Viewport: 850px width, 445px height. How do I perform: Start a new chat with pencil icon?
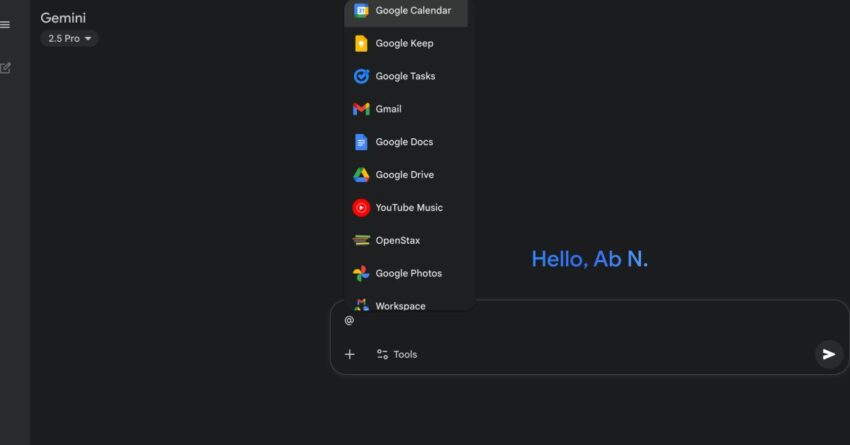point(6,68)
